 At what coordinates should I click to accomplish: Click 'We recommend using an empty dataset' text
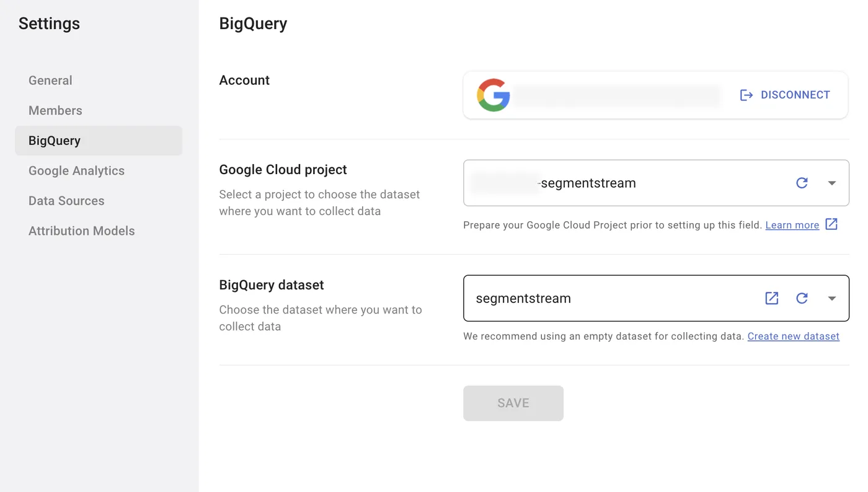click(603, 336)
